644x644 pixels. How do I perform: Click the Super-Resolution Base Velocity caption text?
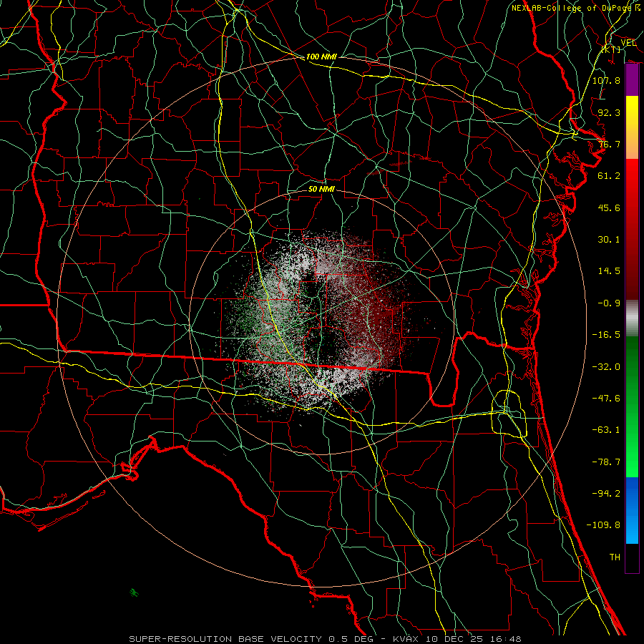325,639
